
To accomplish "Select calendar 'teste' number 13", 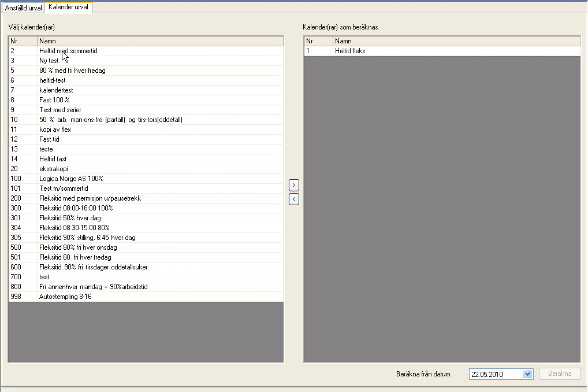I will 146,149.
